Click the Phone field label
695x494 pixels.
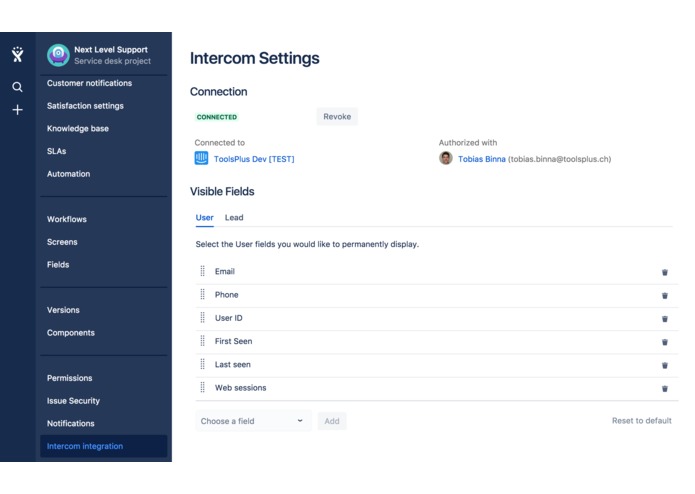point(226,295)
